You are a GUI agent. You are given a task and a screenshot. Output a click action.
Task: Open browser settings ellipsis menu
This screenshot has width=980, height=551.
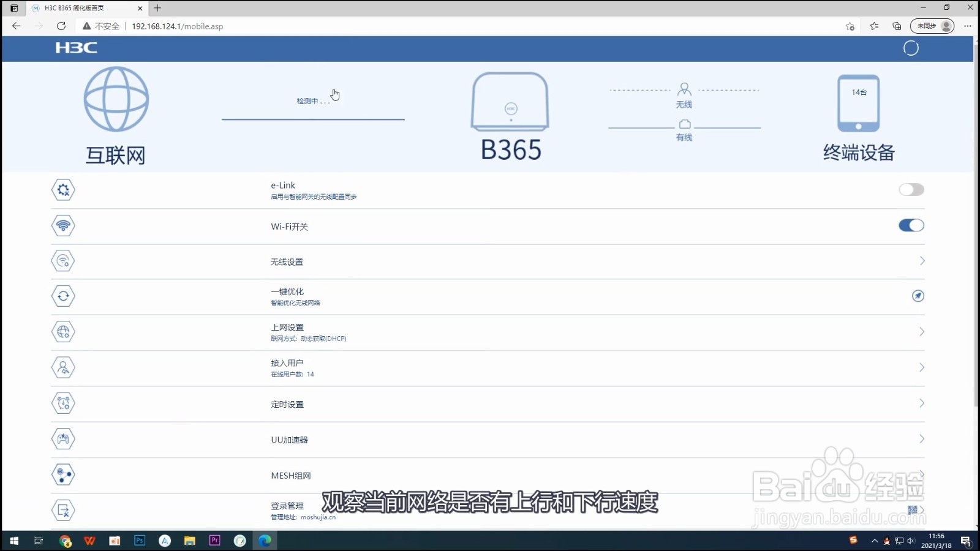click(x=968, y=26)
